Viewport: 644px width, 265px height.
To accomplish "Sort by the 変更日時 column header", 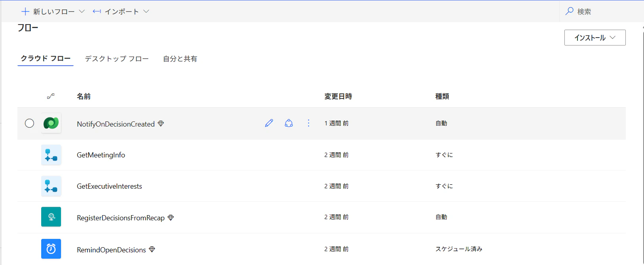I will click(x=338, y=97).
